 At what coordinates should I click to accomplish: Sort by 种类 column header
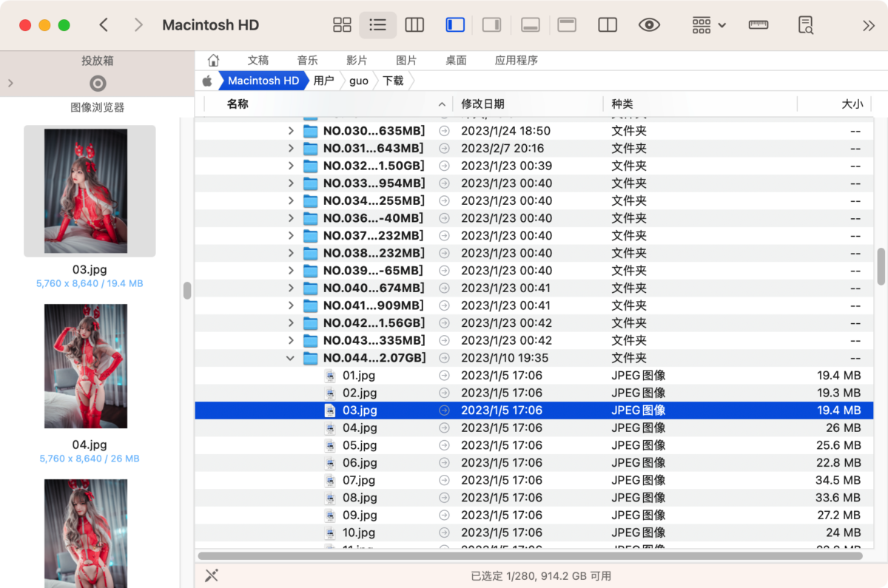click(x=622, y=104)
